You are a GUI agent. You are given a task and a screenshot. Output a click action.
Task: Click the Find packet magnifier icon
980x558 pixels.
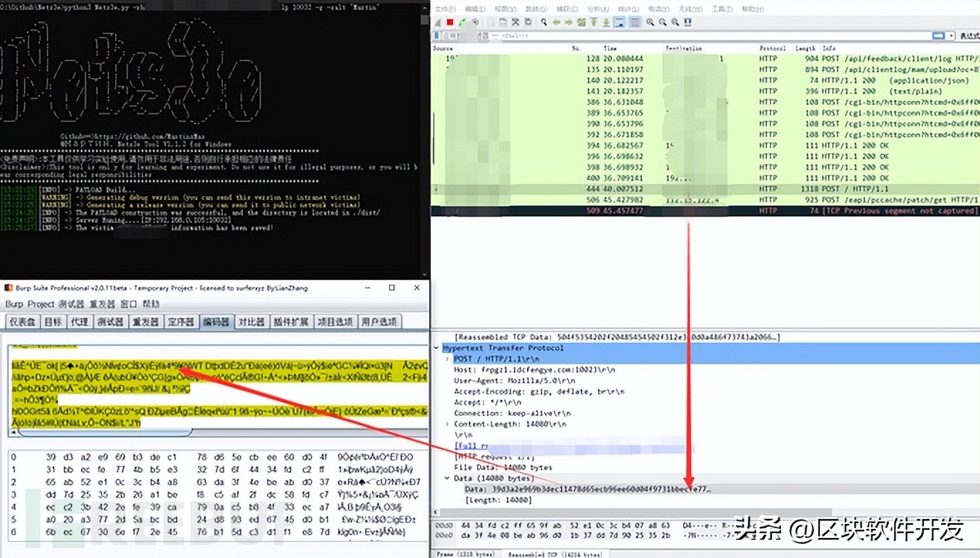tap(544, 23)
